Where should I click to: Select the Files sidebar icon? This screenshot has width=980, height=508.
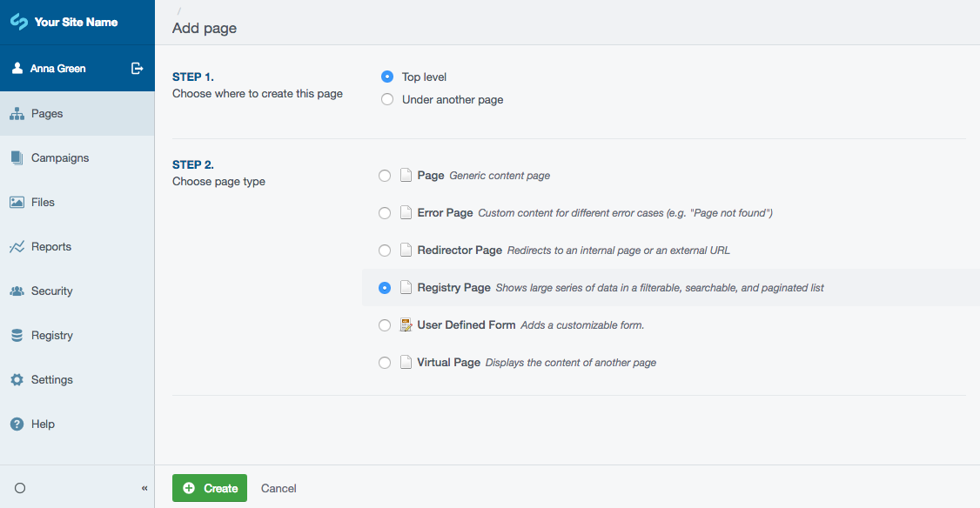click(x=16, y=202)
